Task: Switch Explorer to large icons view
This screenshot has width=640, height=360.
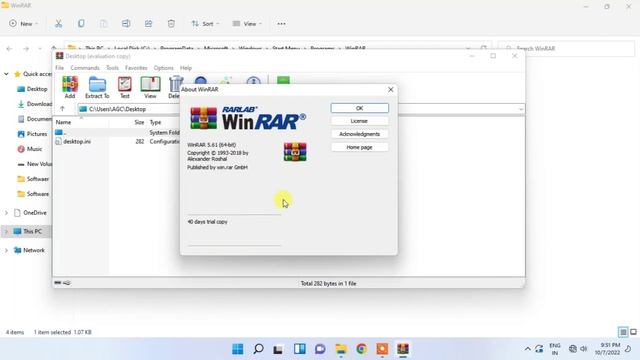Action: click(x=633, y=332)
